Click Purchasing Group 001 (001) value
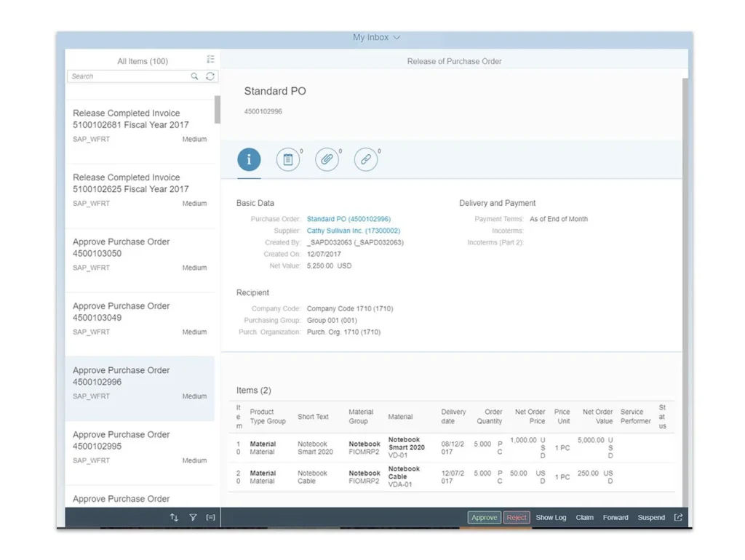Viewport: 745px width, 560px height. pyautogui.click(x=332, y=320)
